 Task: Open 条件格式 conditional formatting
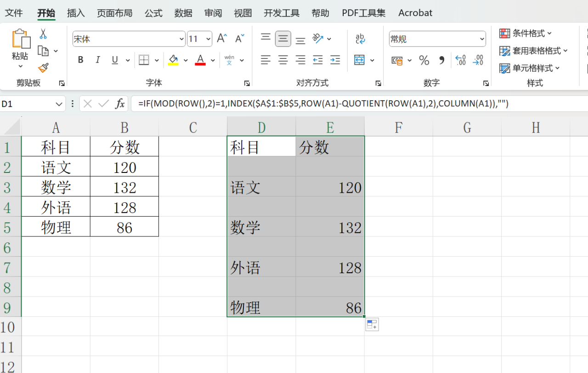point(526,33)
